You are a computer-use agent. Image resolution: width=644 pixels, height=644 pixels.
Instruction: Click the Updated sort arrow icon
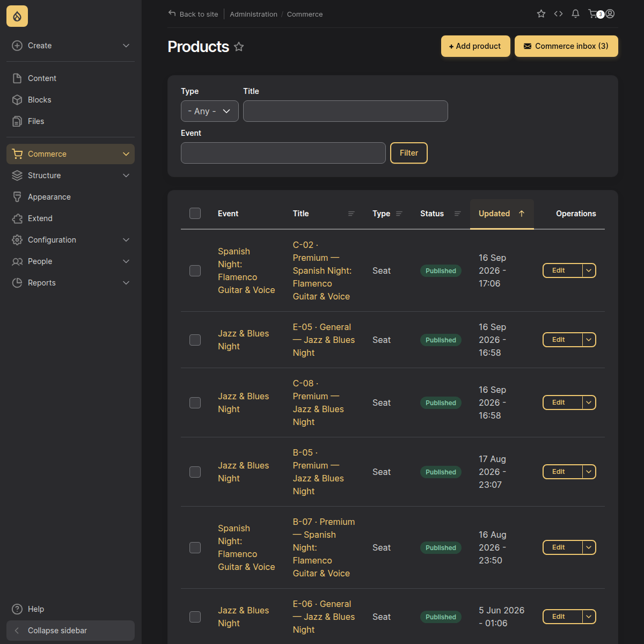(x=522, y=214)
